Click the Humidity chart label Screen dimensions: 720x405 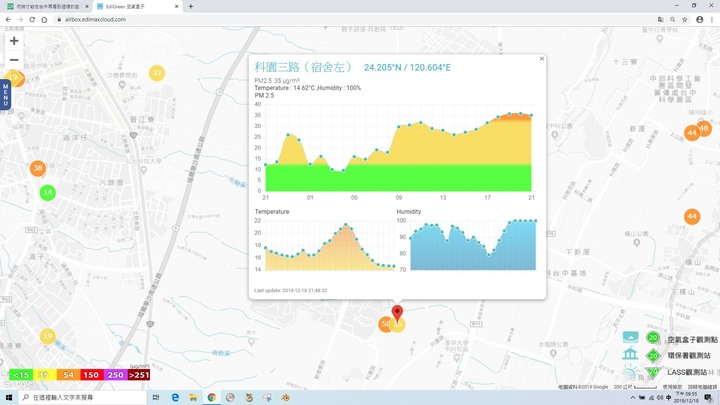(409, 212)
